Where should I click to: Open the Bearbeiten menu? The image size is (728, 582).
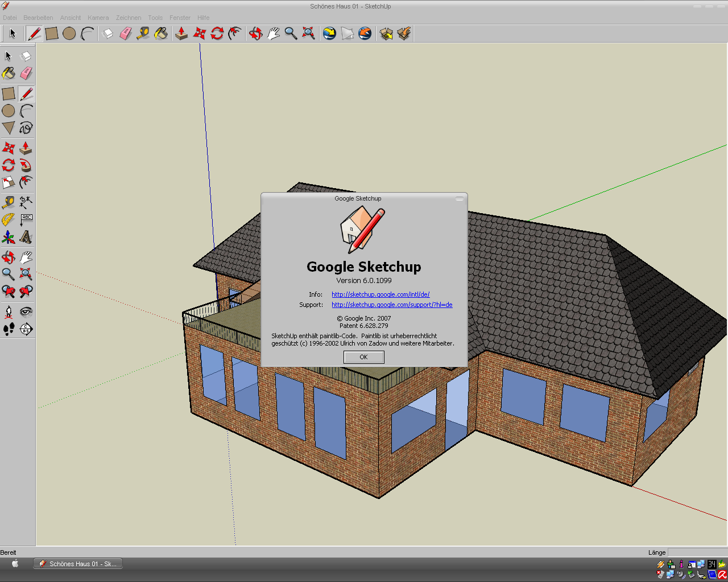[x=38, y=18]
